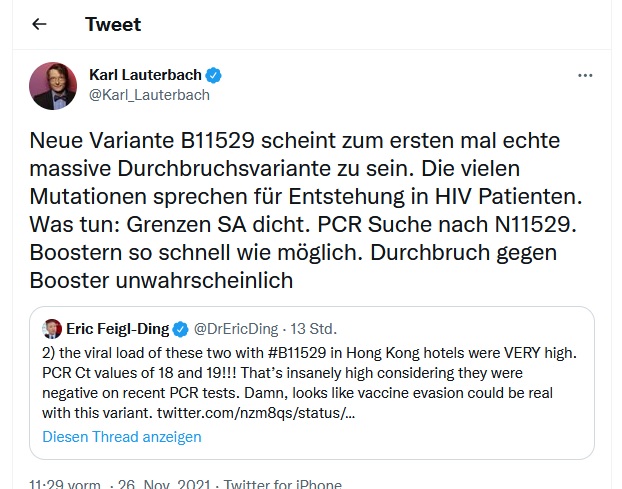Open the three-dot more options menu

click(x=586, y=75)
